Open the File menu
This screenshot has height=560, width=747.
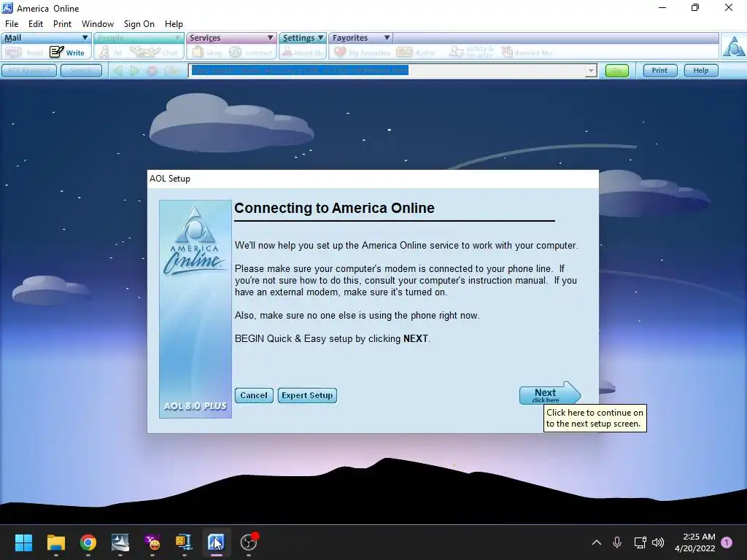click(12, 24)
